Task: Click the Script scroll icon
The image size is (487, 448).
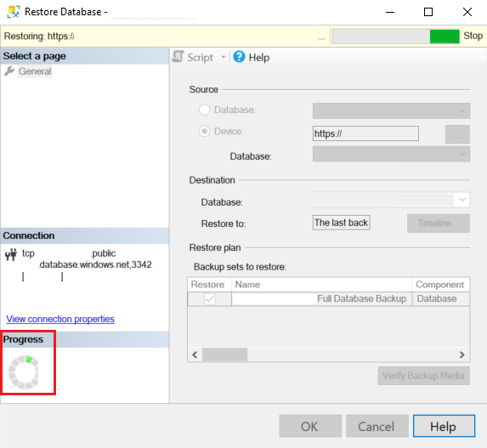Action: (x=178, y=57)
